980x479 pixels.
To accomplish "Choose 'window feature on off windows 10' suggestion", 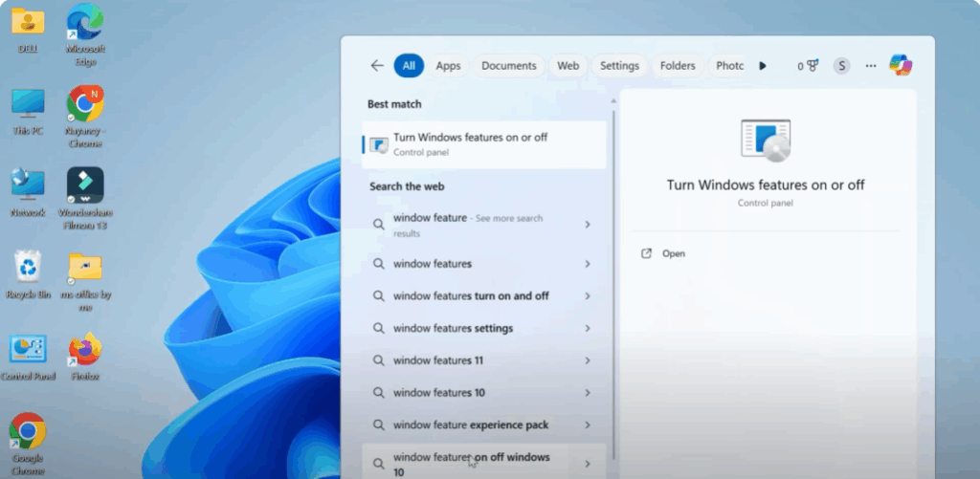I will point(483,462).
